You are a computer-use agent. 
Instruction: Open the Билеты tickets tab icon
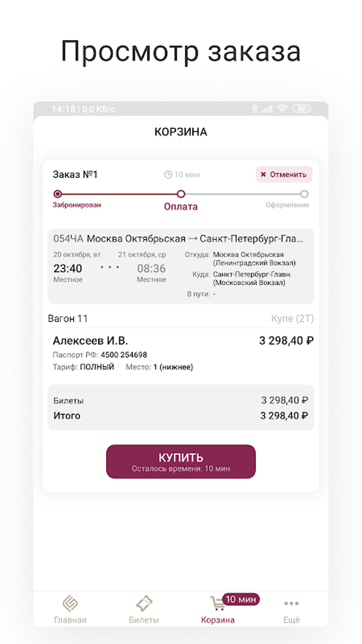pyautogui.click(x=144, y=603)
